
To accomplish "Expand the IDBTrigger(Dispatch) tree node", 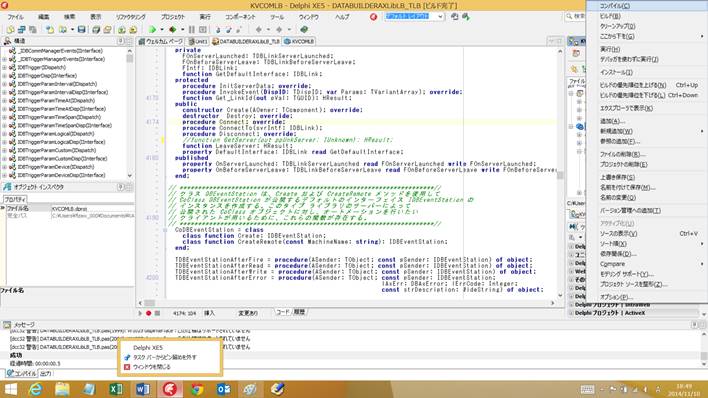I will coord(5,67).
